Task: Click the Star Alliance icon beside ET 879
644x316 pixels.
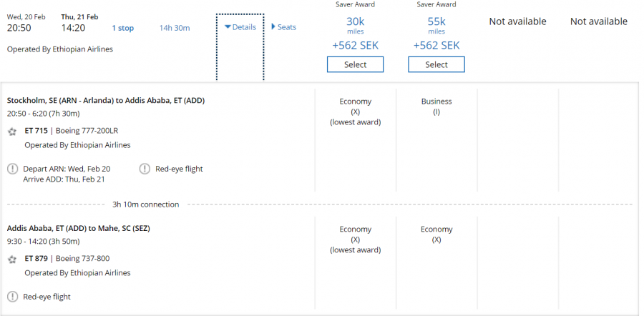Action: click(12, 259)
